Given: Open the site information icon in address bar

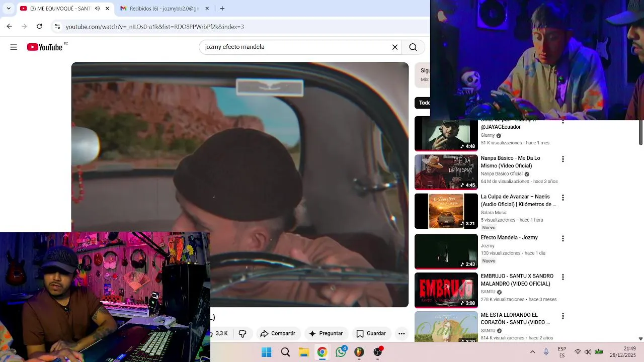Looking at the screenshot, I should [57, 27].
